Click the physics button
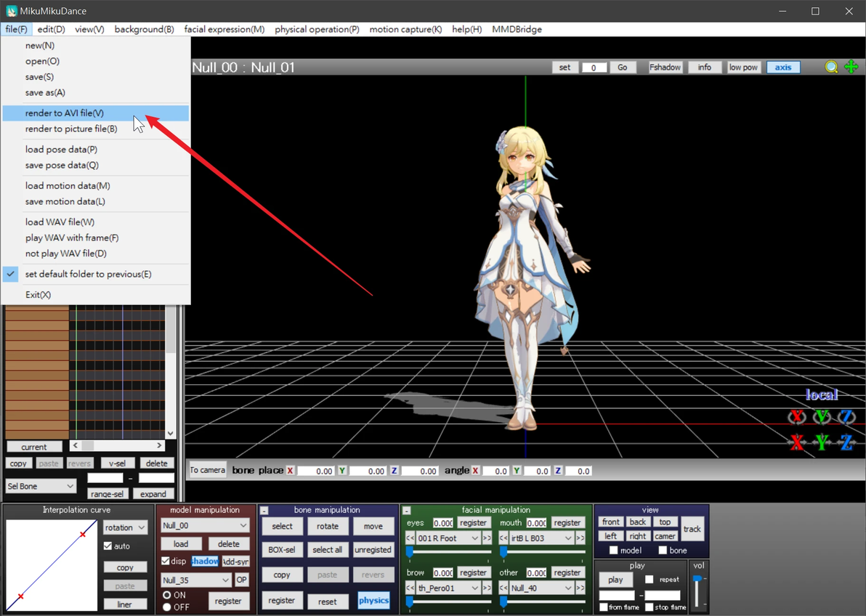 click(373, 601)
